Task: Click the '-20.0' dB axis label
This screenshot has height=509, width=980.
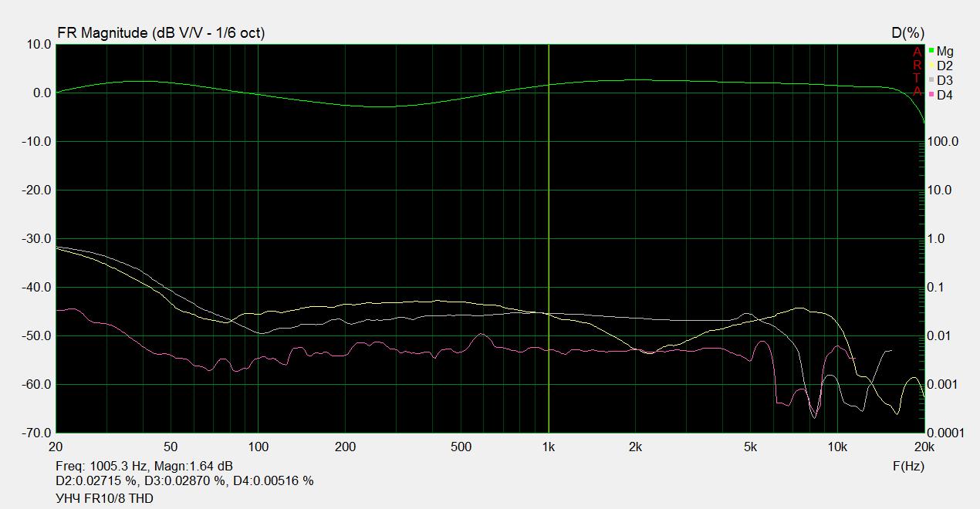Action: (35, 190)
